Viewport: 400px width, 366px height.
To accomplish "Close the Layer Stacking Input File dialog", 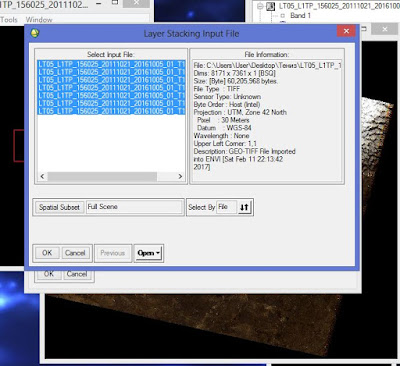I will [346, 31].
